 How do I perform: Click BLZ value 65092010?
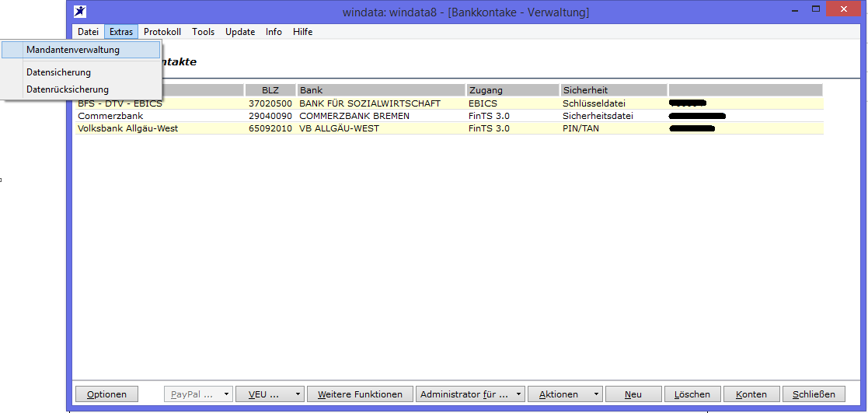point(270,128)
